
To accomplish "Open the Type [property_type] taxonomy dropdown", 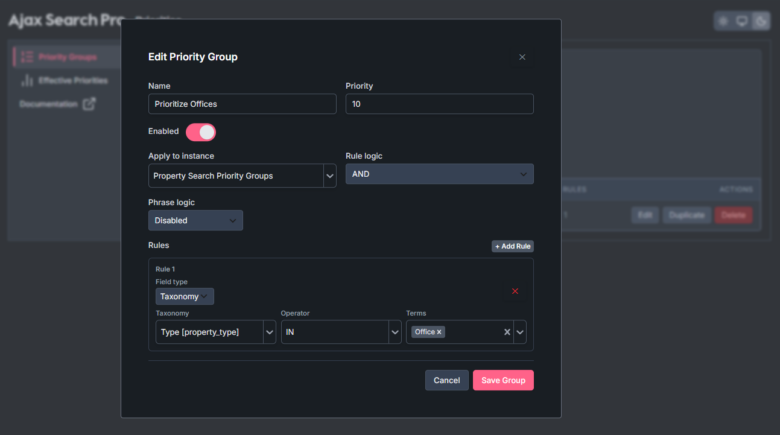I will click(215, 332).
